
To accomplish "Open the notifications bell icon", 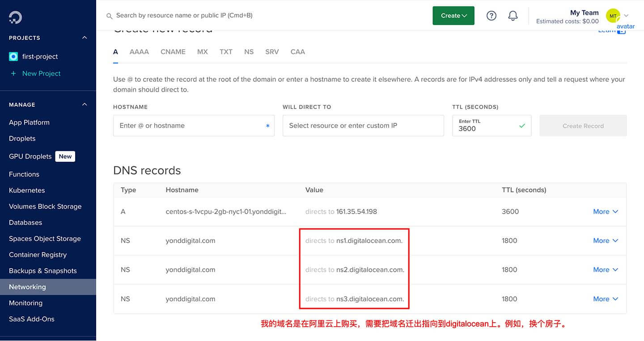I will tap(513, 16).
